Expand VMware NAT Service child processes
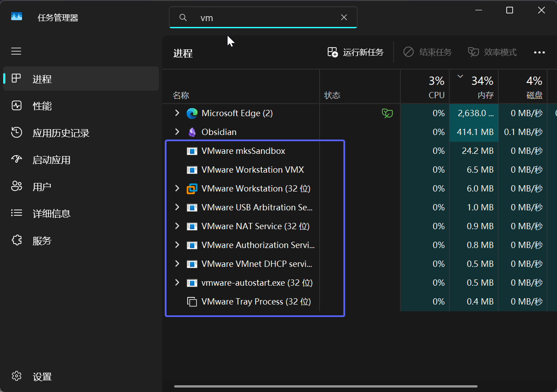This screenshot has height=392, width=557. [x=176, y=226]
